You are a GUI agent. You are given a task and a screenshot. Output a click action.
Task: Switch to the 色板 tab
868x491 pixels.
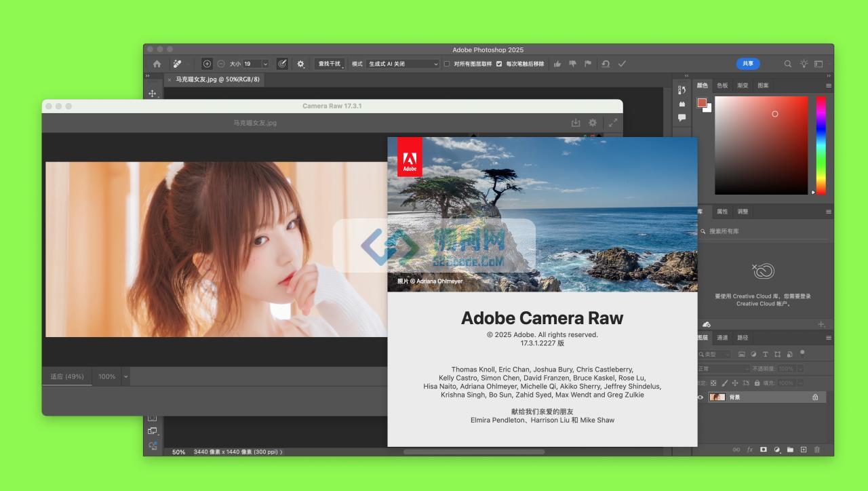(x=722, y=85)
